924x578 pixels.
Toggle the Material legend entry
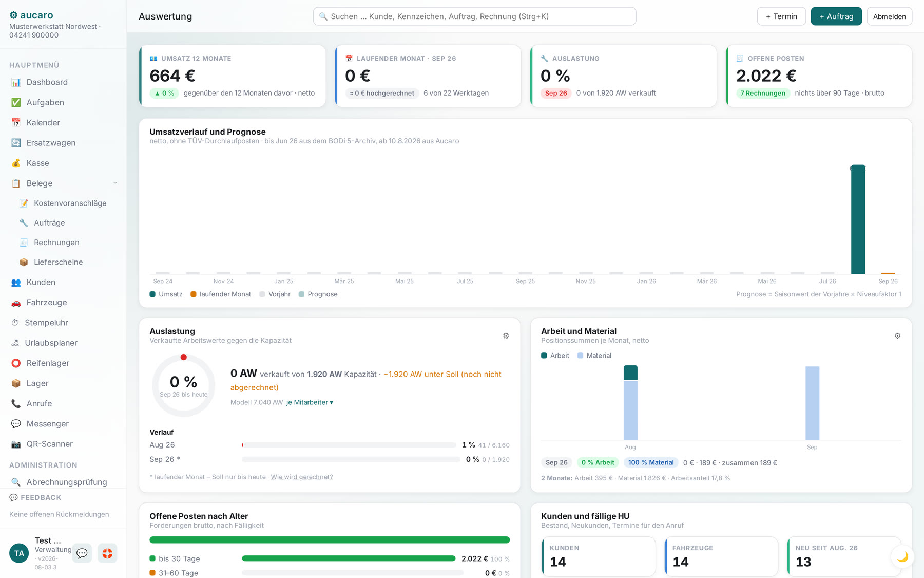point(594,356)
